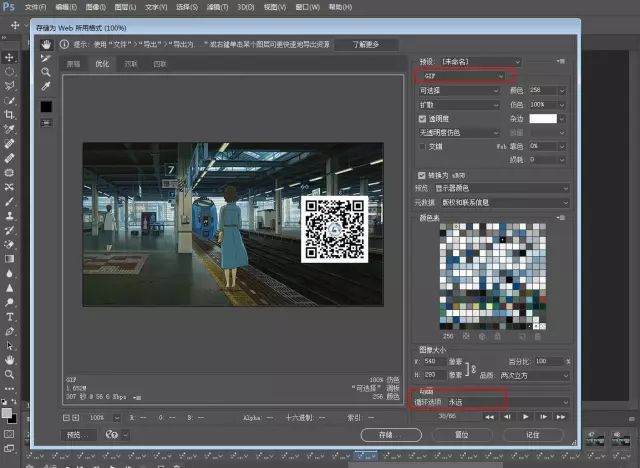Select the Slice Select tool
Screen dimensions: 640x468
pos(46,59)
